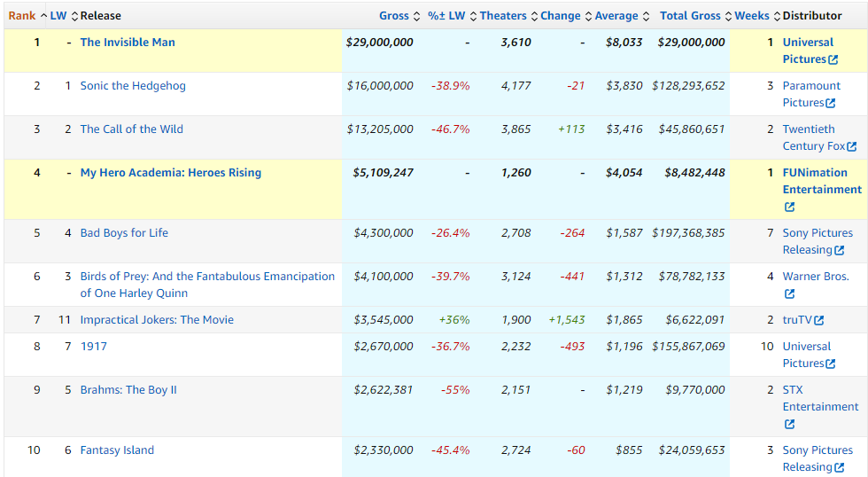Sort by %± LW column header
This screenshot has width=868, height=477.
(x=446, y=15)
